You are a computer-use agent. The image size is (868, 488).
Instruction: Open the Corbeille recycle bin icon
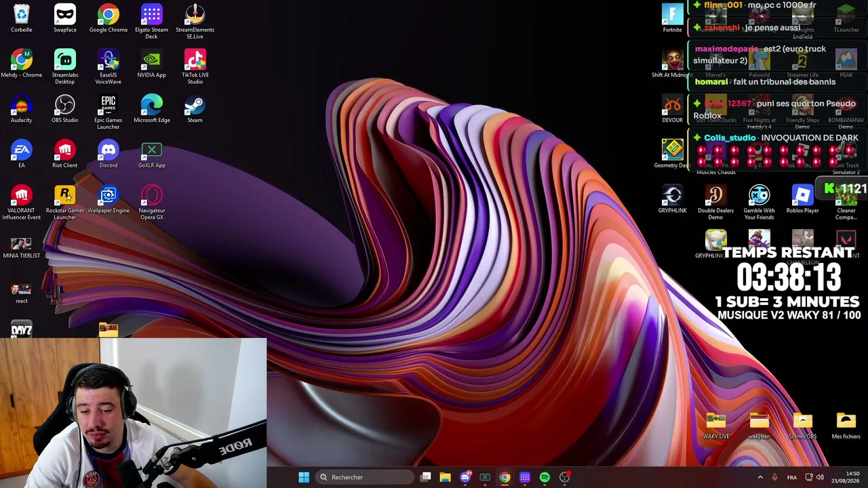[21, 18]
